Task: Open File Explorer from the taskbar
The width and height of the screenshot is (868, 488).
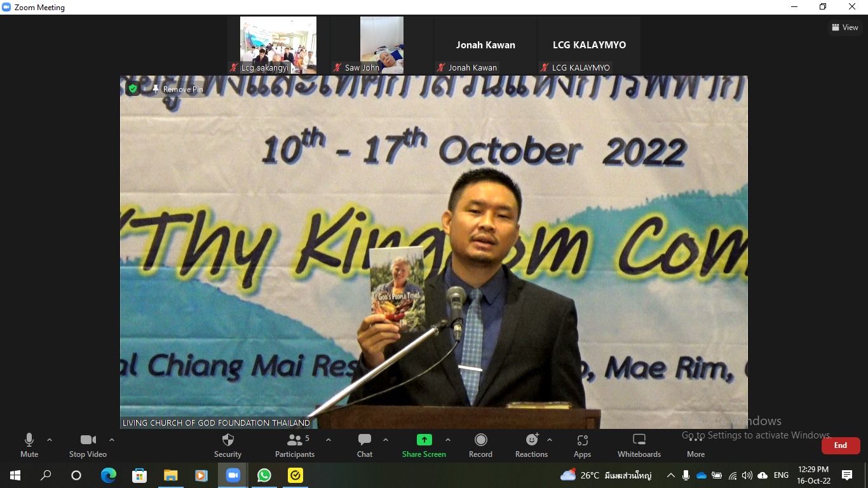Action: point(171,475)
